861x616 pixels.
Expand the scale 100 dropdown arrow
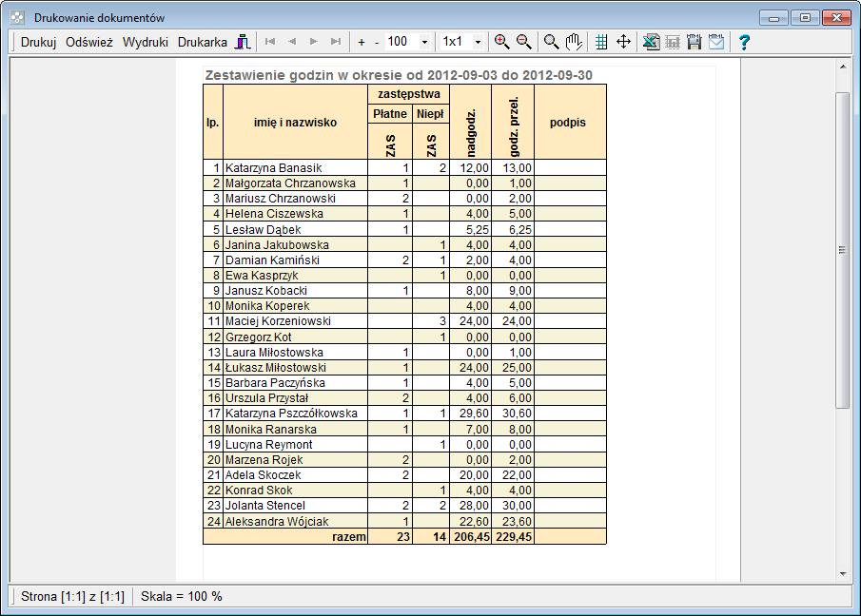tap(424, 42)
